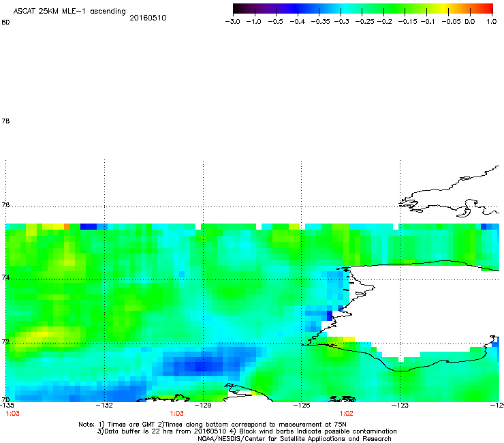The image size is (504, 443).
Task: Click the "-0.25" color scale label
Action: [365, 22]
